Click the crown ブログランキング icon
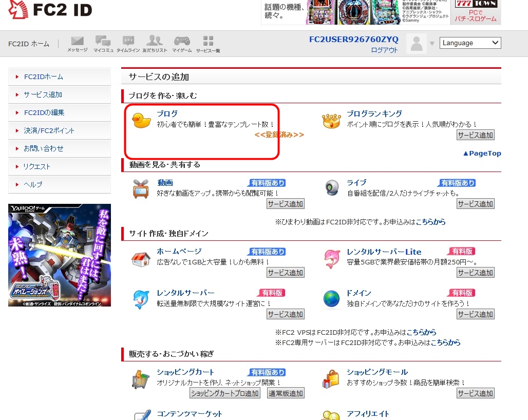The height and width of the screenshot is (420, 528). (331, 121)
